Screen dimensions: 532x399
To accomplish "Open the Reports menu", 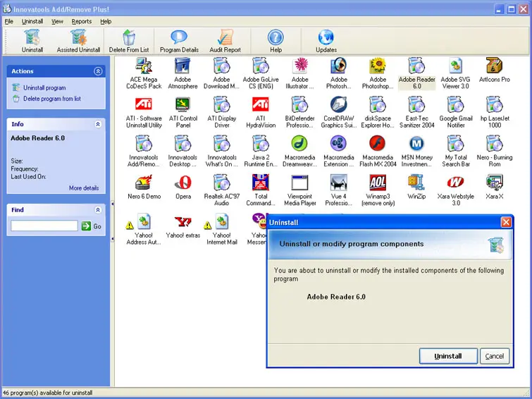I will pos(81,22).
